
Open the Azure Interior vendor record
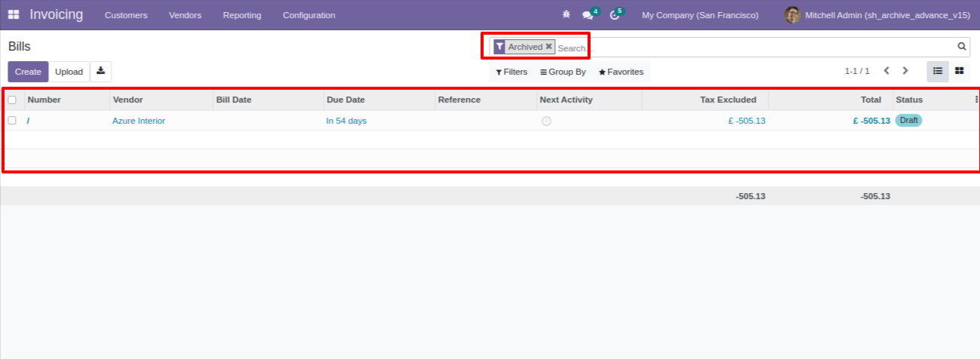139,121
